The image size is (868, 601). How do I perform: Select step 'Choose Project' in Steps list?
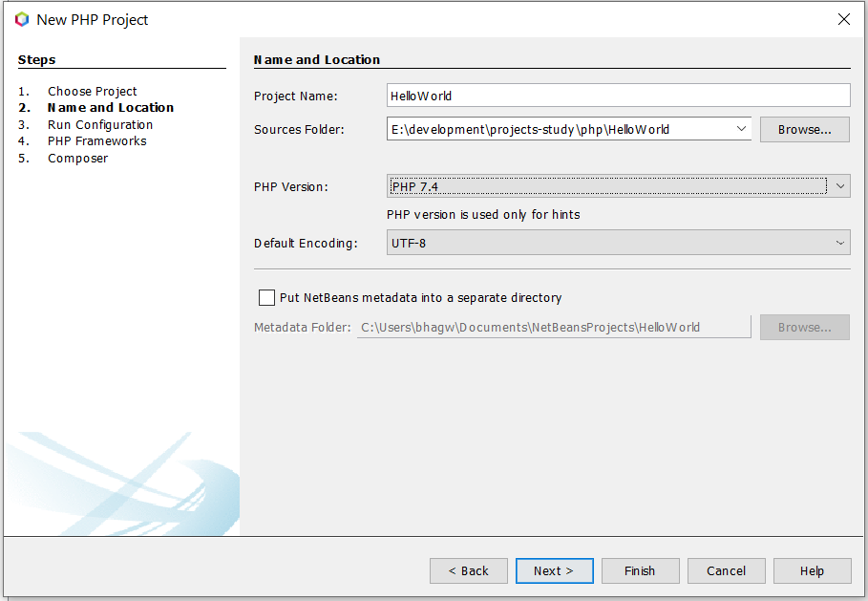[92, 91]
